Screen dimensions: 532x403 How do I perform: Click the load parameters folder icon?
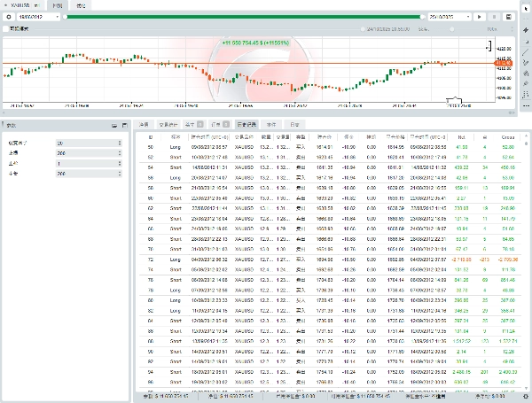coord(114,126)
